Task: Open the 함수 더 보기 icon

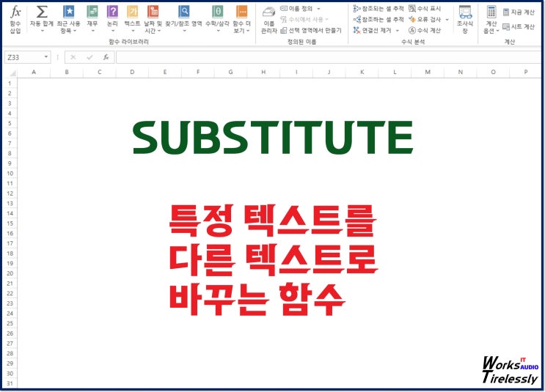Action: [x=241, y=12]
